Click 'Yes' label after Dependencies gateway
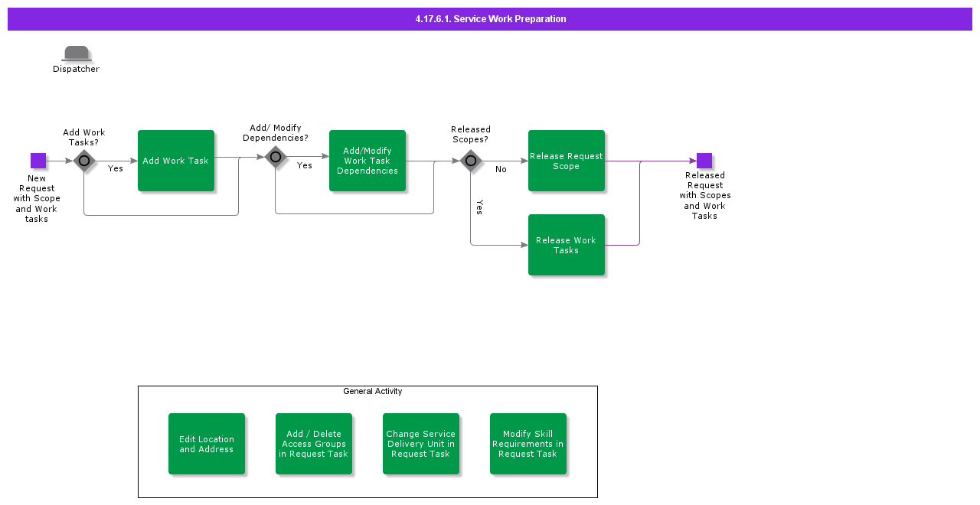Screen dimensions: 980x505 pos(305,166)
